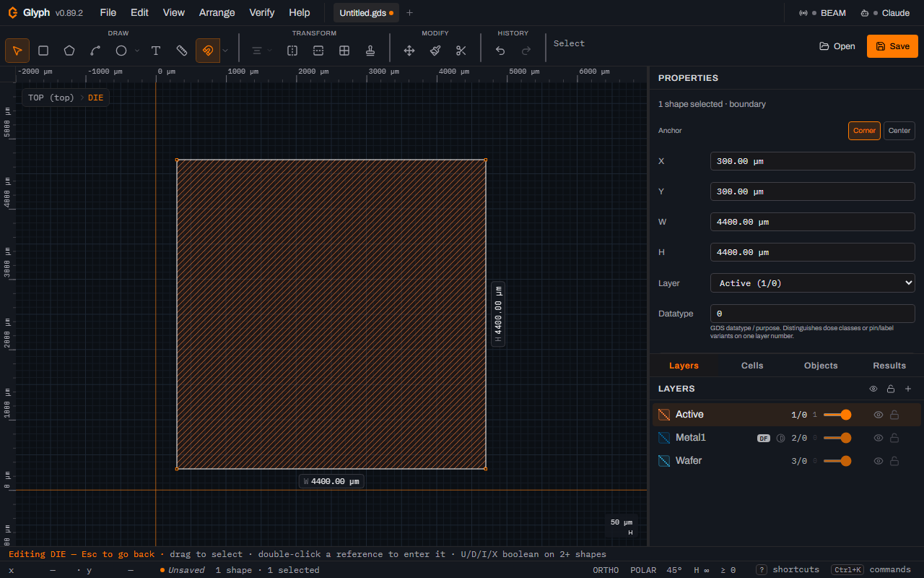Click the Flip vertical transform icon

coord(318,51)
